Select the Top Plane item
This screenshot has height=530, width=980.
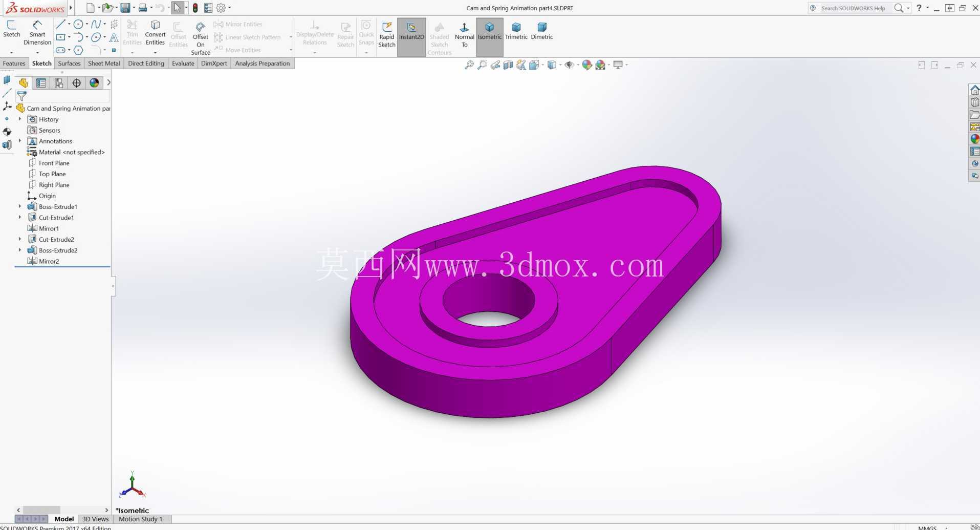47,174
